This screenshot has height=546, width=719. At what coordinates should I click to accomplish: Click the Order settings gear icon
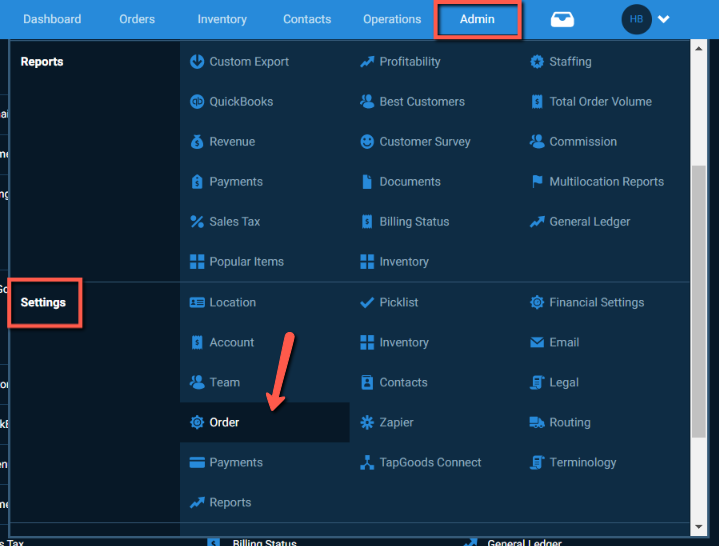tap(197, 422)
